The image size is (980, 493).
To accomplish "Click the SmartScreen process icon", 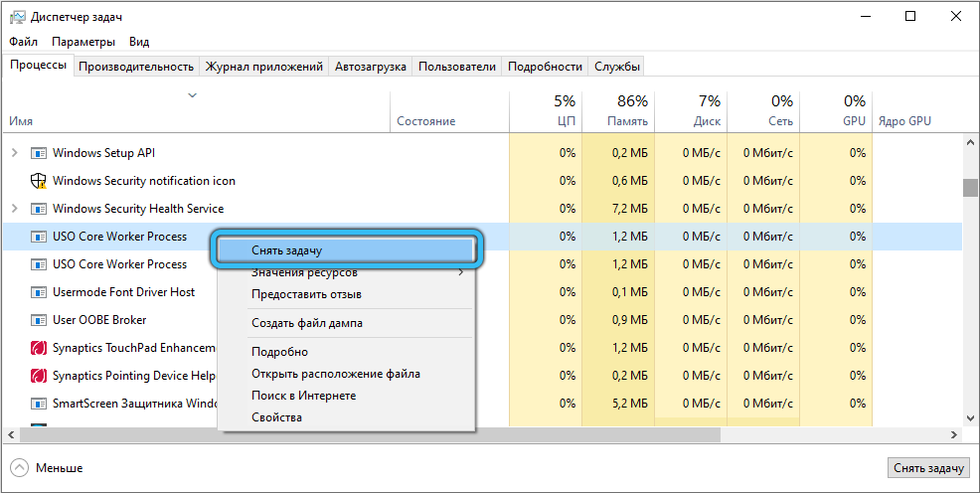I will click(39, 404).
